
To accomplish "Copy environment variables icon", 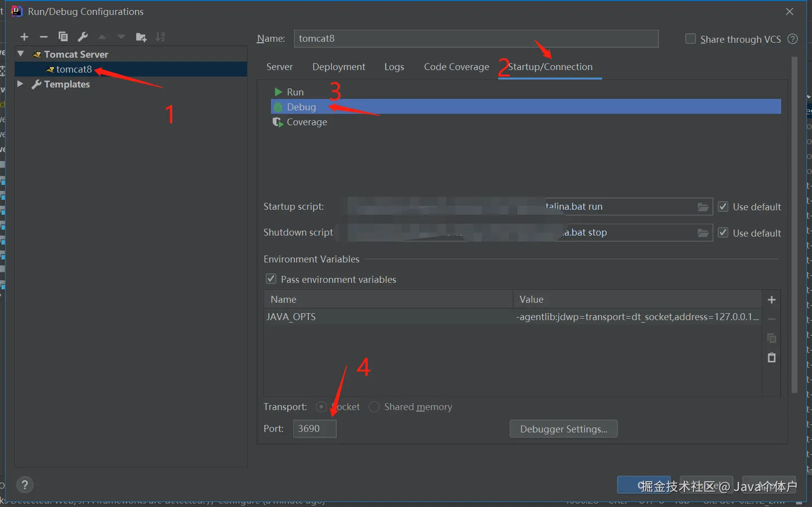I will tap(772, 338).
